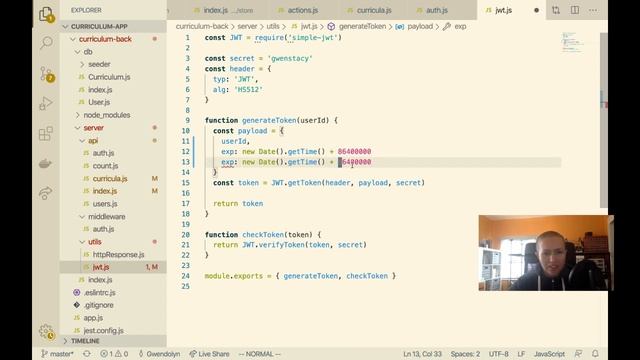Image resolution: width=640 pixels, height=360 pixels.
Task: Open the Live Share activity icon
Action: [x=46, y=193]
